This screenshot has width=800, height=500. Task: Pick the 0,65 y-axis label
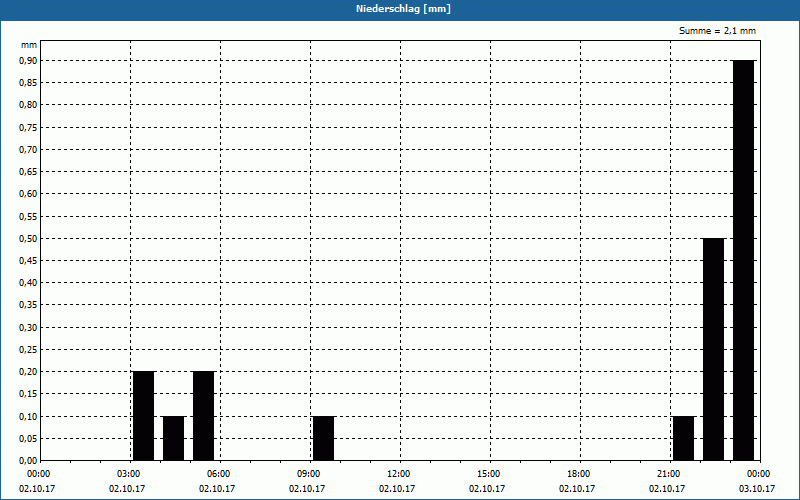tap(28, 172)
